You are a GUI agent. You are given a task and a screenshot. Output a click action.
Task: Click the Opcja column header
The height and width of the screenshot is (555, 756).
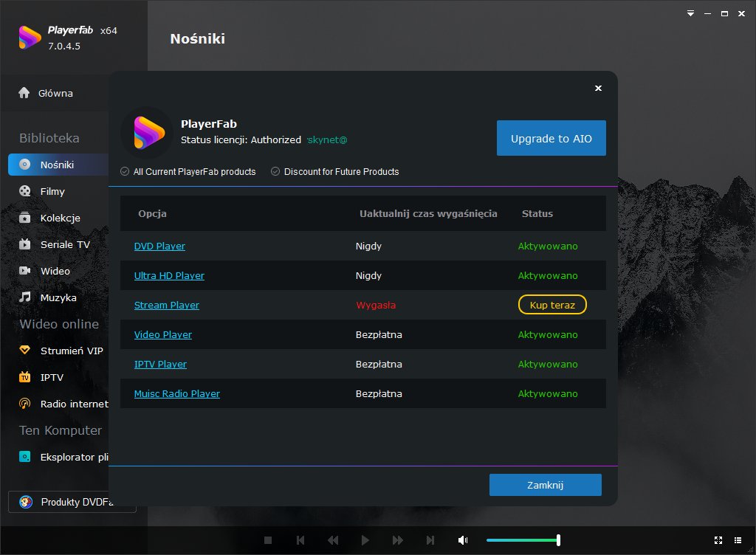152,213
